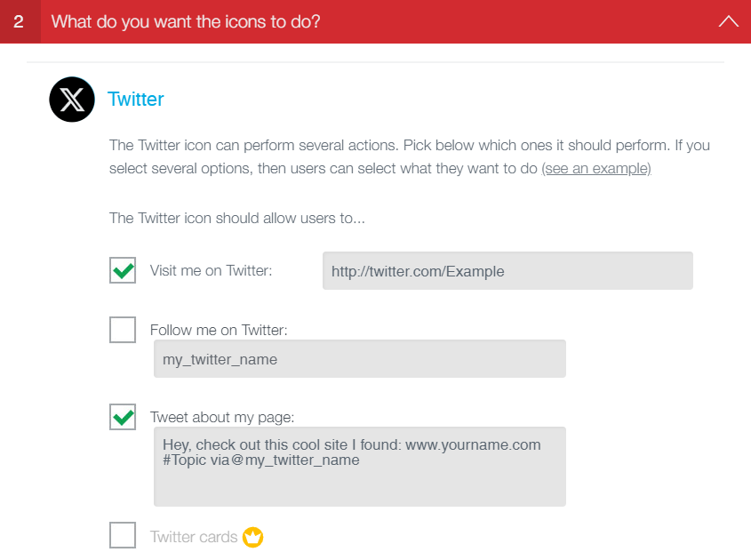The height and width of the screenshot is (560, 751).
Task: Enable the "Twitter cards" checkbox
Action: [x=123, y=535]
